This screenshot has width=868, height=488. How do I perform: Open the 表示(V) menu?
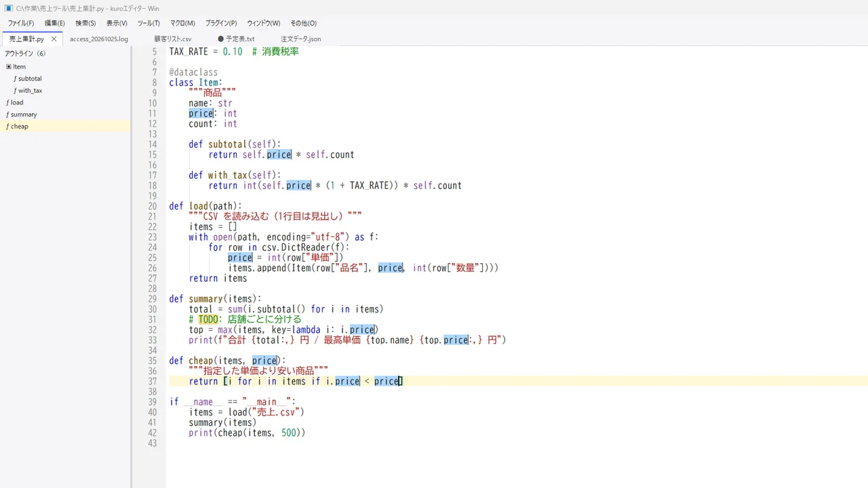click(117, 23)
